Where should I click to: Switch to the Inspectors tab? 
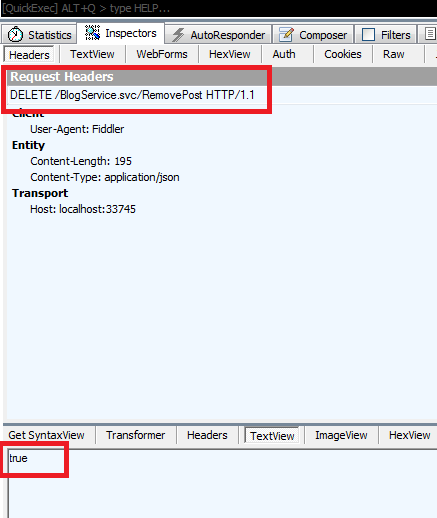121,33
